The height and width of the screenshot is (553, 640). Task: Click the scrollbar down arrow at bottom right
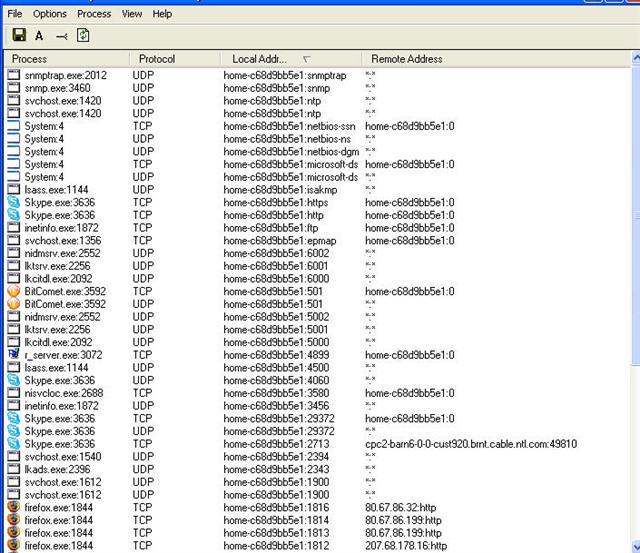pos(636,546)
